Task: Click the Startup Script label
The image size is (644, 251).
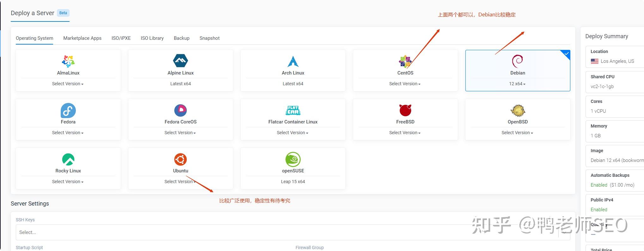Action: coord(29,248)
